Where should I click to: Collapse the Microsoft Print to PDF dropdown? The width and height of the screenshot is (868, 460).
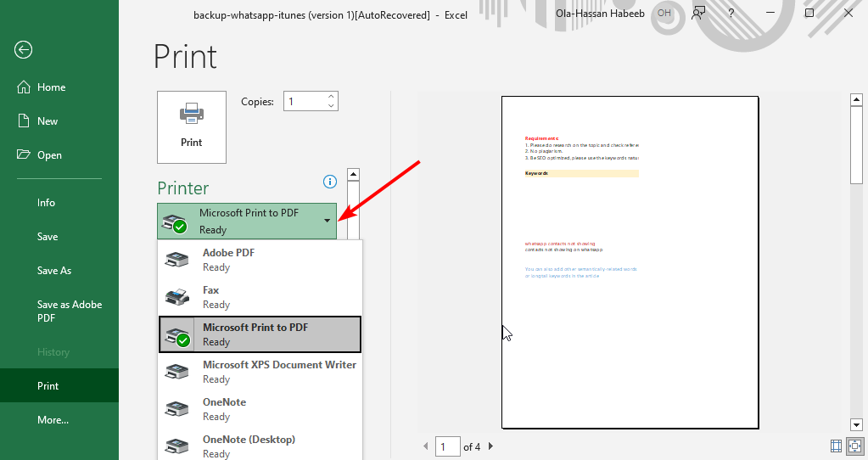[x=328, y=221]
